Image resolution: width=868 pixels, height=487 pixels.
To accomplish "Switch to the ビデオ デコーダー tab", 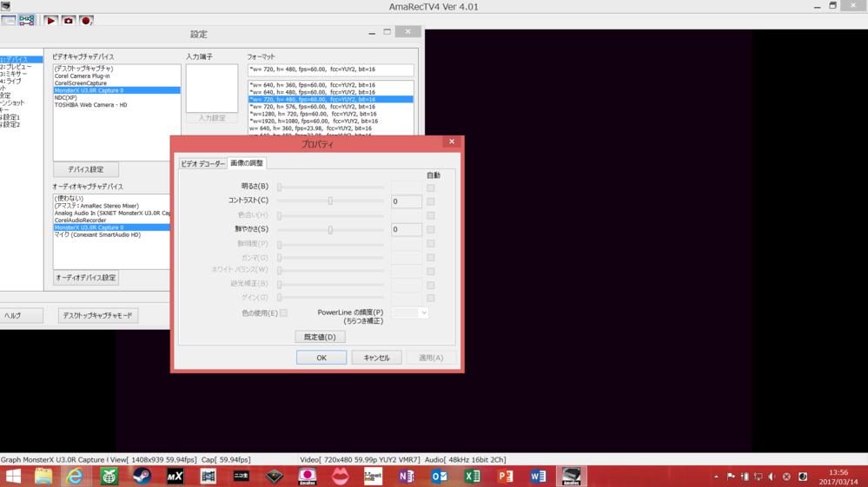I will (202, 163).
